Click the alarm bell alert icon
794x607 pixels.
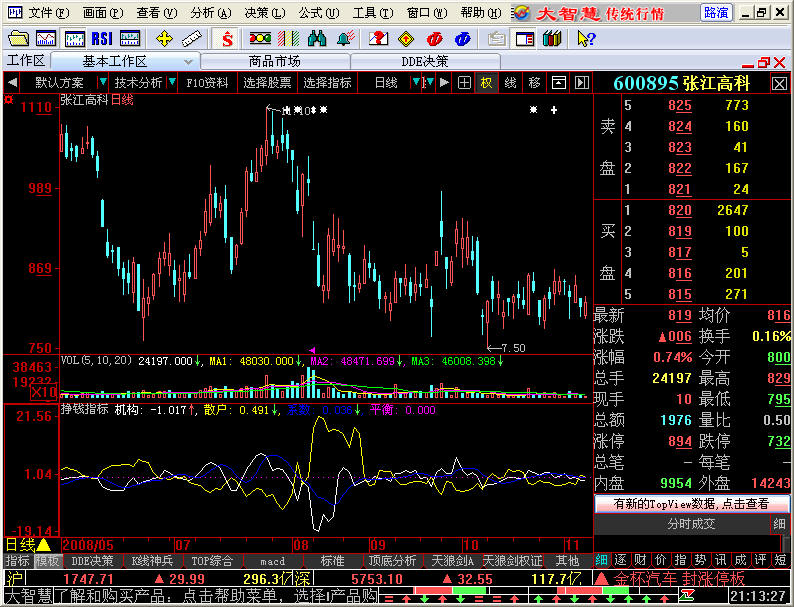[346, 38]
